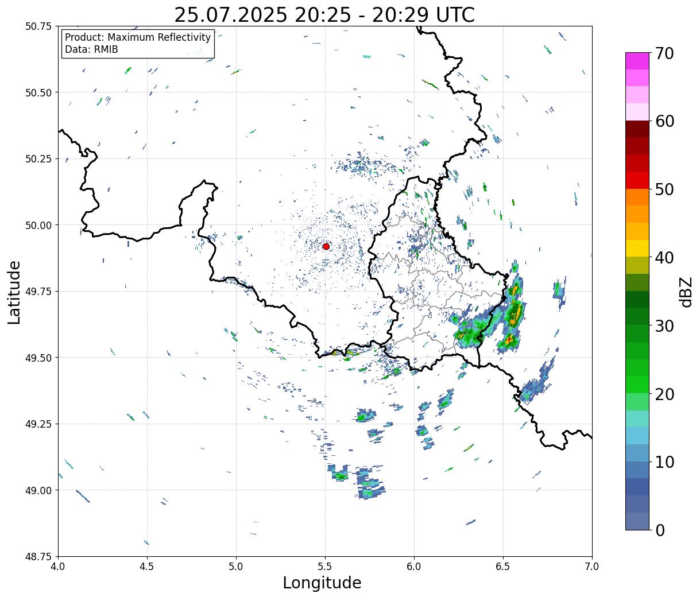Click the 'Latitude' axis label
The width and height of the screenshot is (700, 597).
tap(14, 292)
